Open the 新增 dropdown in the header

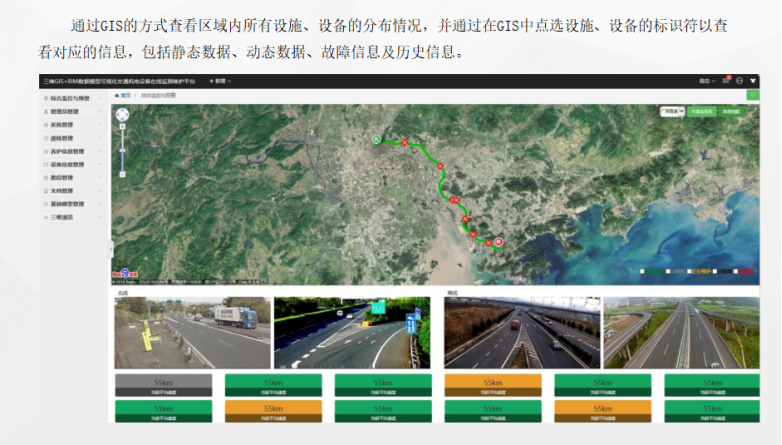[x=219, y=80]
